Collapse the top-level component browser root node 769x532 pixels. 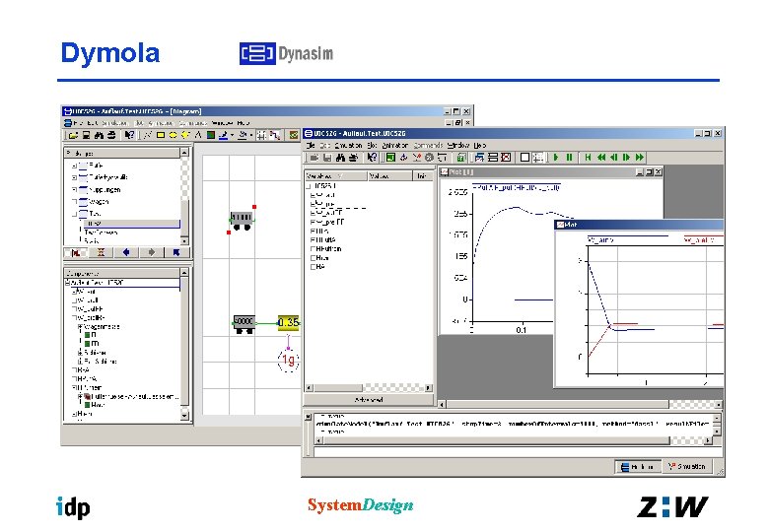point(68,283)
